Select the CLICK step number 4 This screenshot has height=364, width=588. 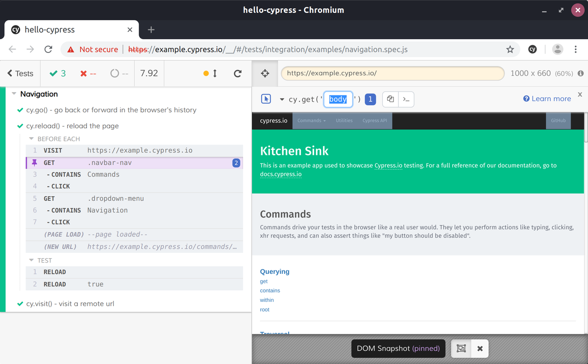coord(134,186)
